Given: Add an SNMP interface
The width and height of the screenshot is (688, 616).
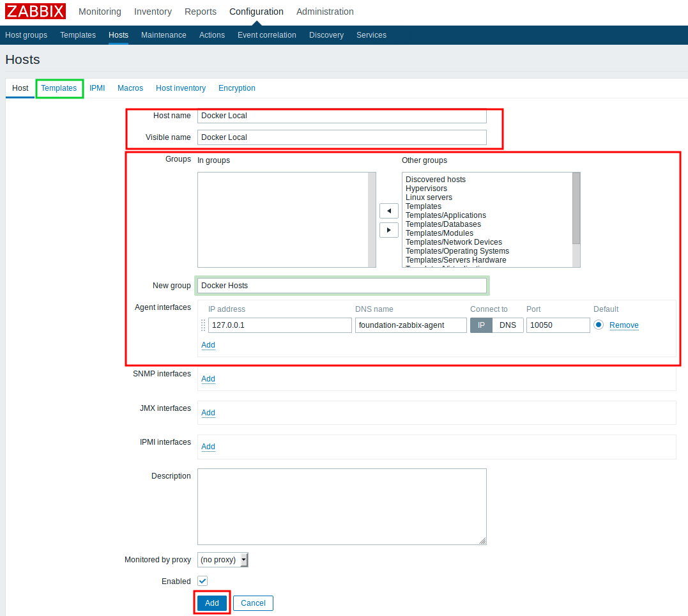Looking at the screenshot, I should click(x=208, y=379).
